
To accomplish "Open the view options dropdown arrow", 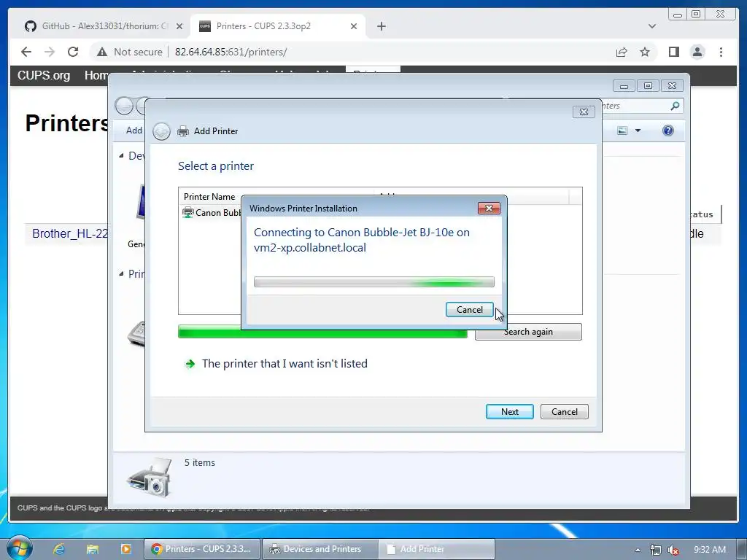I will click(x=638, y=131).
